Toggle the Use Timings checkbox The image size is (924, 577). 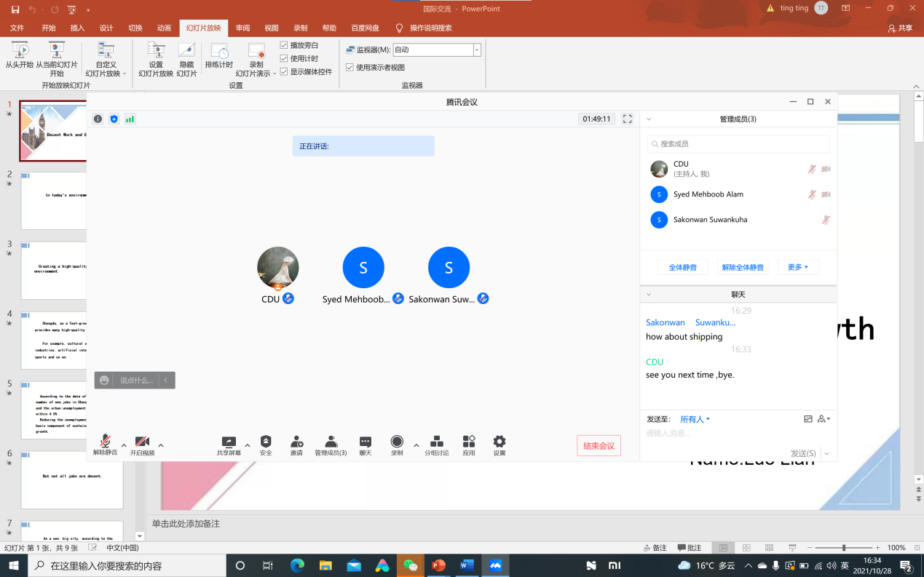point(284,58)
